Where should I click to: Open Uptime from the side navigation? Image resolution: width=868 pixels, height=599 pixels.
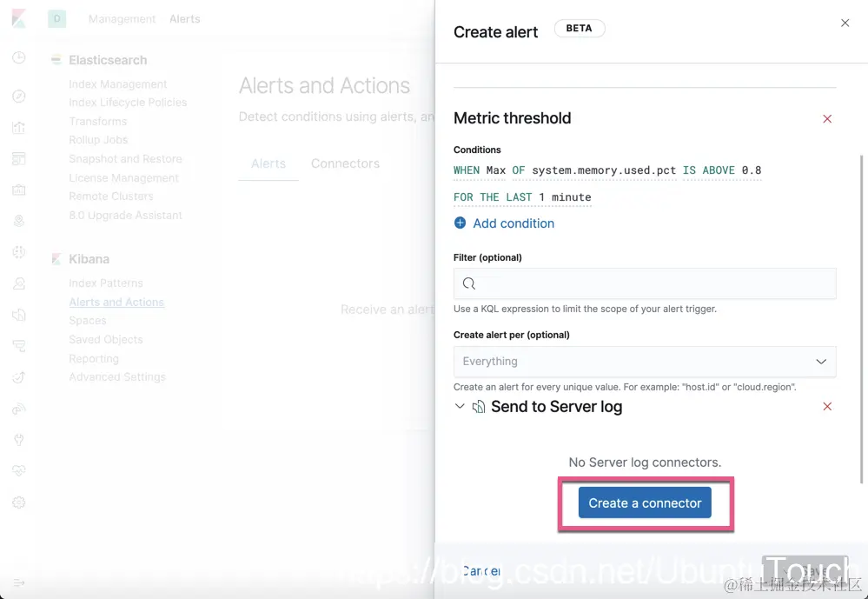(x=19, y=377)
